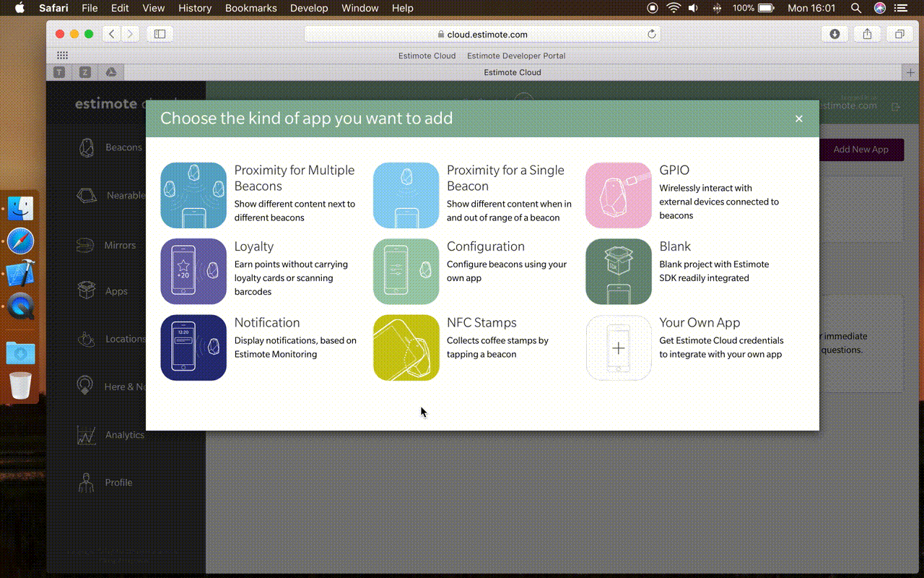Viewport: 924px width, 578px height.
Task: Open the pinned Z tab
Action: pos(85,72)
